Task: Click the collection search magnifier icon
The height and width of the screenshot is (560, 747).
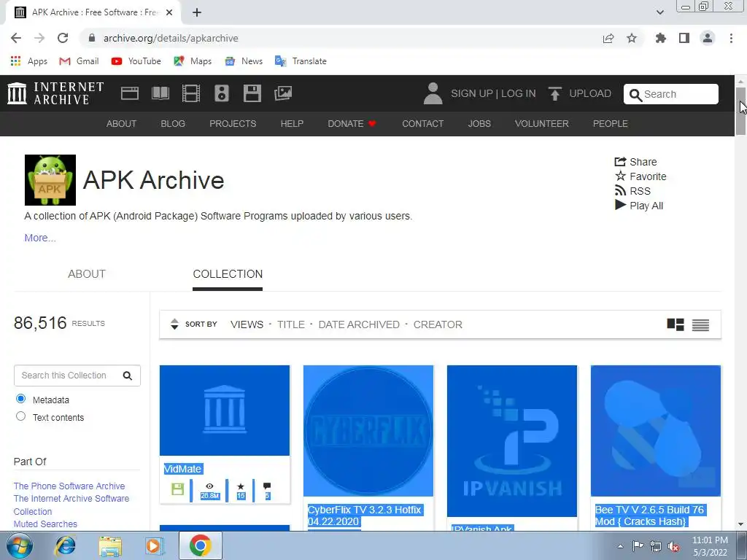Action: click(x=127, y=376)
